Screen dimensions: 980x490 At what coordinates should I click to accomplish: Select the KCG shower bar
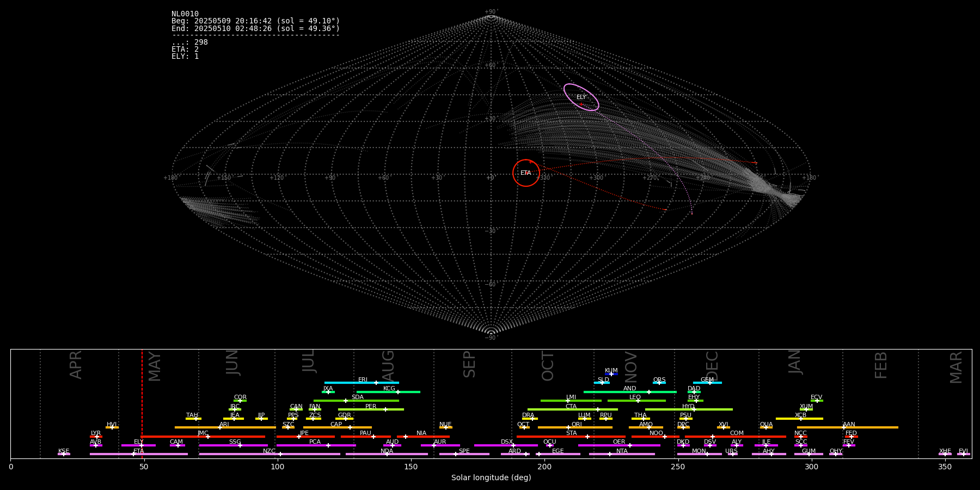(388, 392)
